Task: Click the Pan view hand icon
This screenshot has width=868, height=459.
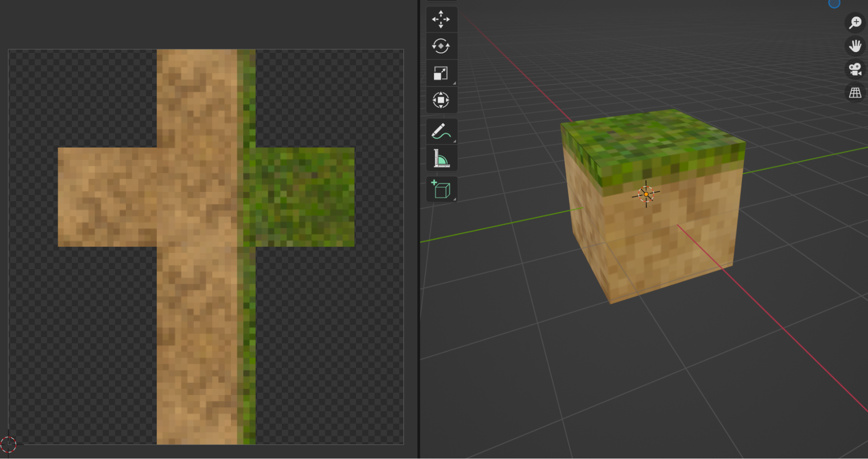Action: click(855, 46)
